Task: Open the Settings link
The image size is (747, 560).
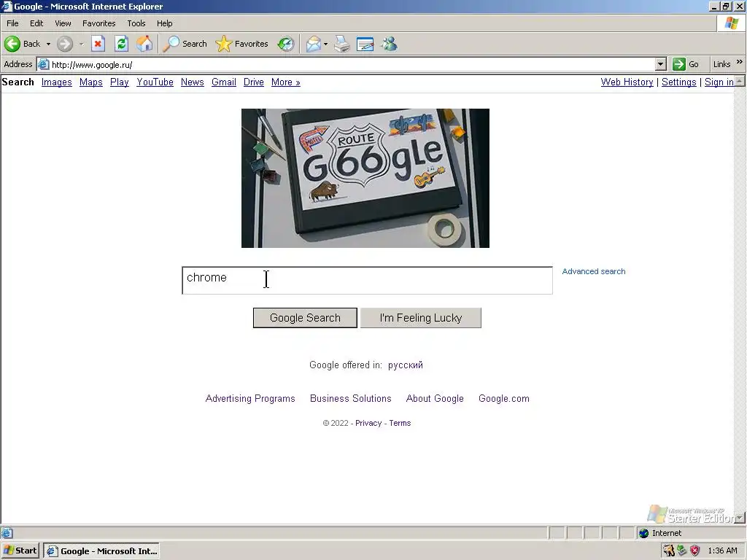Action: coord(679,82)
